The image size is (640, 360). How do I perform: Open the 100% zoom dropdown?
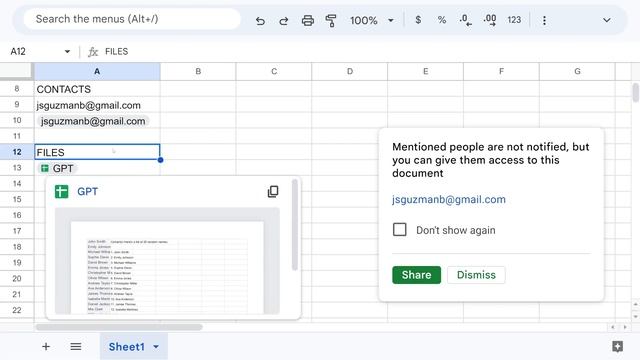pyautogui.click(x=372, y=20)
